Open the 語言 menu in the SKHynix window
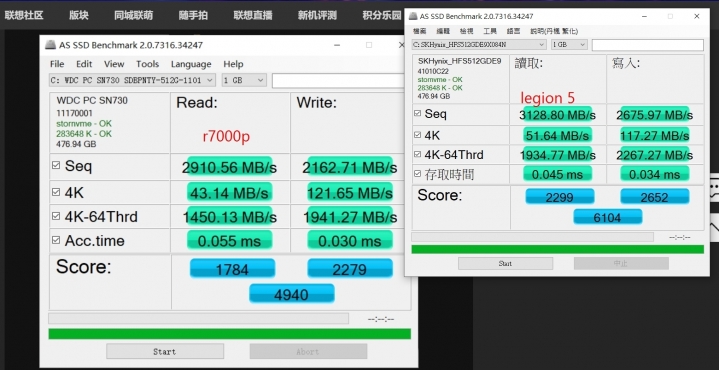 click(x=513, y=31)
